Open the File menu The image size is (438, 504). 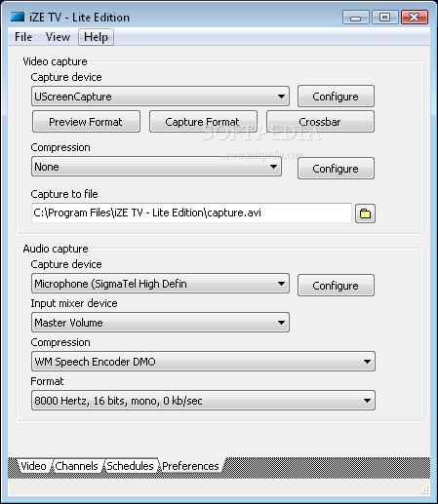(23, 37)
